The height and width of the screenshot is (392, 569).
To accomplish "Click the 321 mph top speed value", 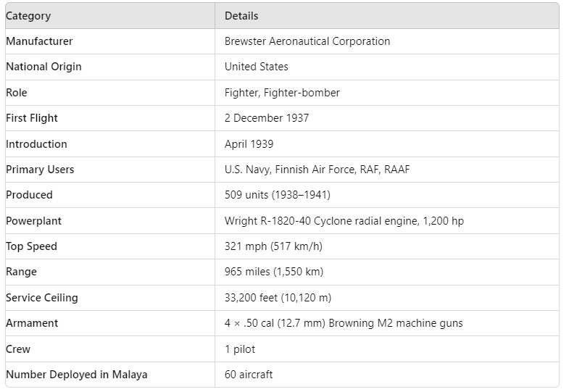I will pos(273,246).
